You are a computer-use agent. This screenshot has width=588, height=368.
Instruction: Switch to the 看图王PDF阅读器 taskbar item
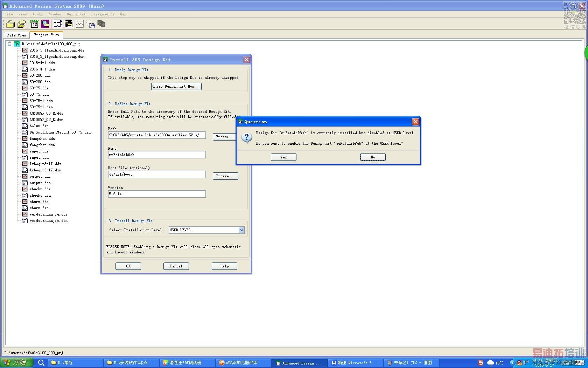tap(187, 363)
